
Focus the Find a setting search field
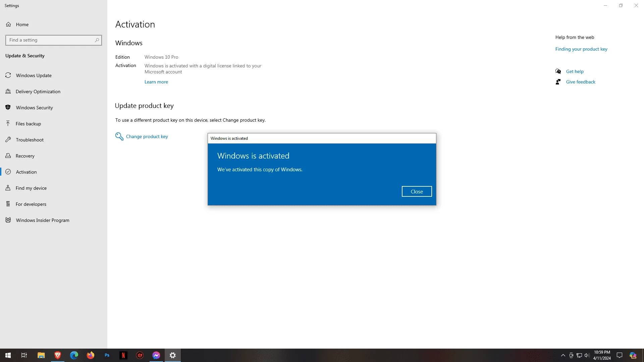pyautogui.click(x=54, y=40)
